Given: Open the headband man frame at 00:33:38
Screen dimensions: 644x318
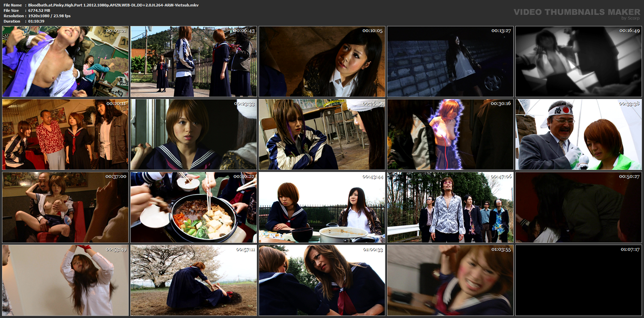Looking at the screenshot, I should [x=579, y=134].
